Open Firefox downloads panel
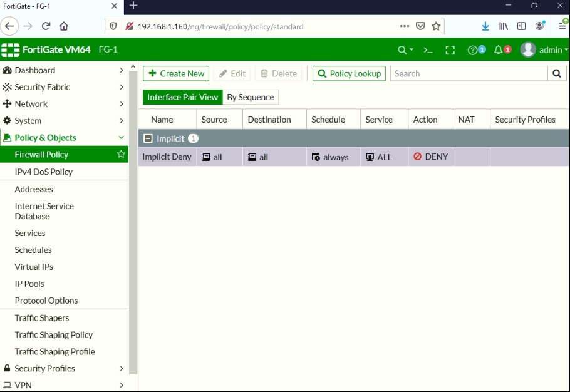Image resolution: width=570 pixels, height=392 pixels. click(485, 26)
